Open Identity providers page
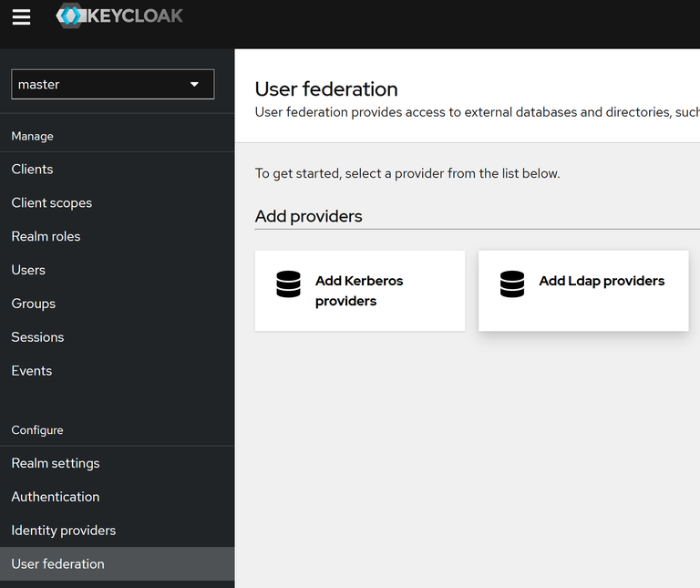Image resolution: width=700 pixels, height=588 pixels. click(x=117, y=531)
